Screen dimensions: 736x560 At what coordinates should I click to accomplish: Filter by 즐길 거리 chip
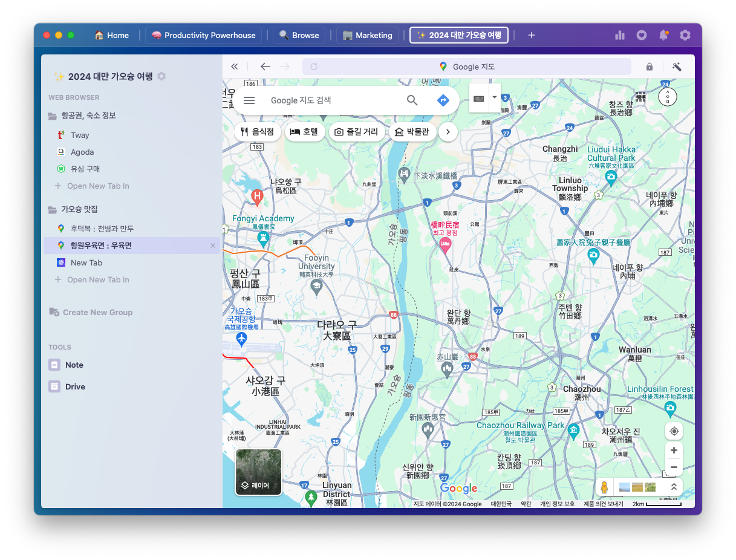357,131
